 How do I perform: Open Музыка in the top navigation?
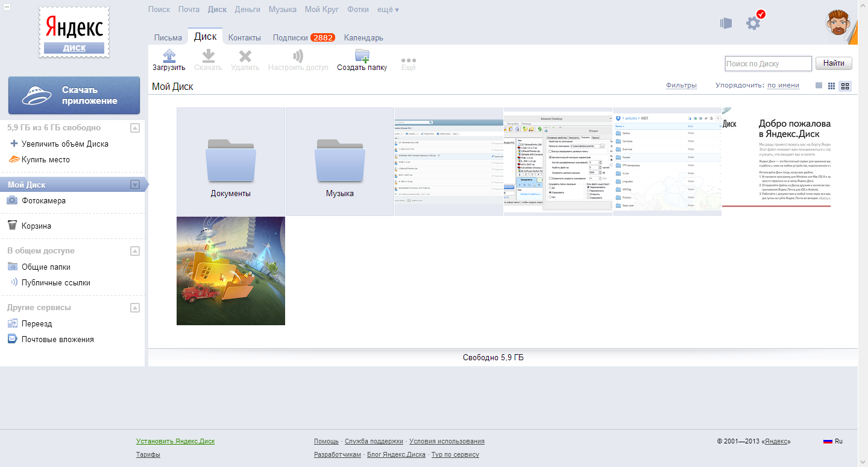283,10
